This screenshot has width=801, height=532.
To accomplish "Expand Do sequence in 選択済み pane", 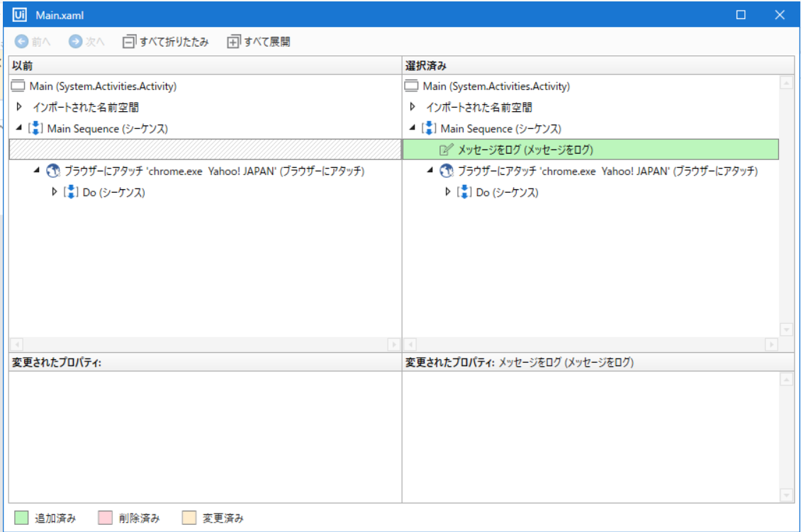I will 447,192.
